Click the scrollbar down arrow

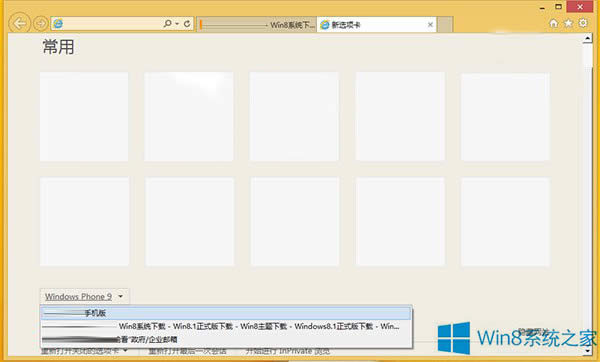tap(587, 350)
